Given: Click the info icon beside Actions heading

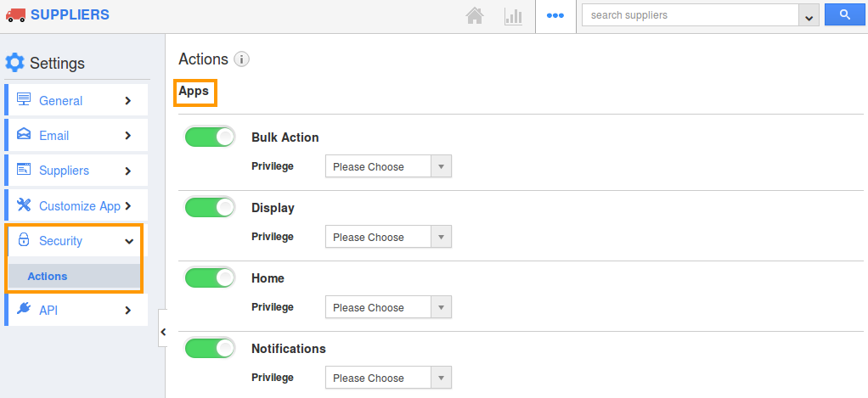Looking at the screenshot, I should 241,59.
